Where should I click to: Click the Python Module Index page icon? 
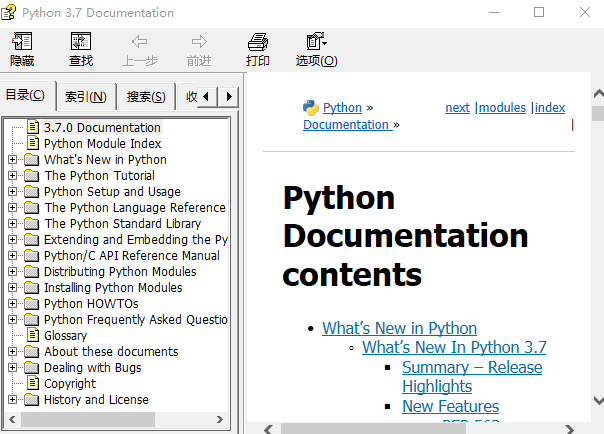pos(33,144)
